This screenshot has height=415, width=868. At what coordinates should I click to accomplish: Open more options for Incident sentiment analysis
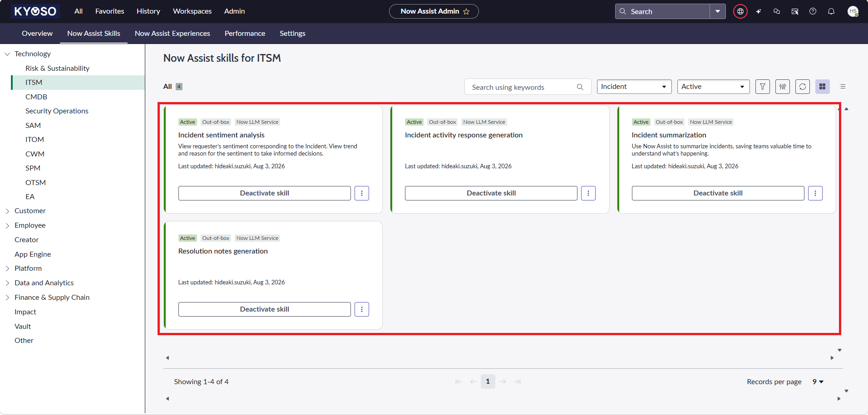pyautogui.click(x=362, y=193)
